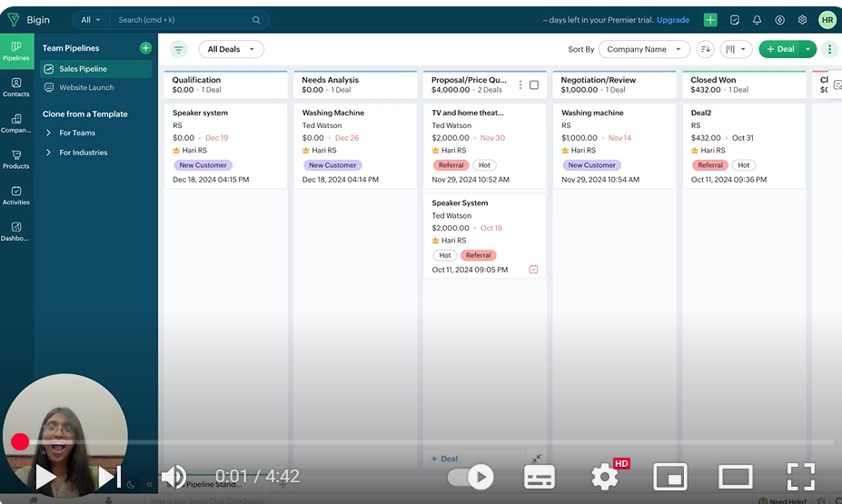Open miniplayer mode

pos(670,477)
